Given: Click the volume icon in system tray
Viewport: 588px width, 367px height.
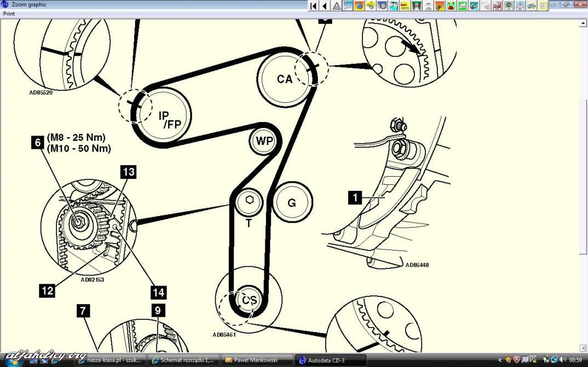Looking at the screenshot, I should point(563,360).
